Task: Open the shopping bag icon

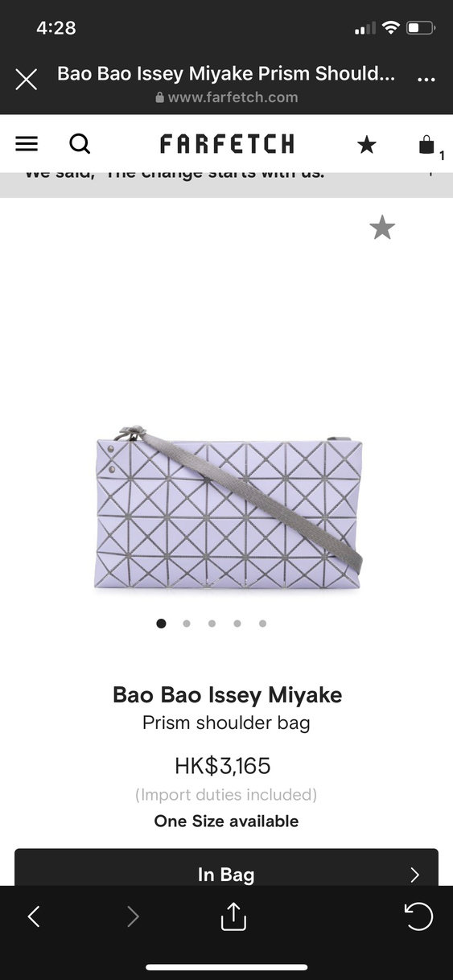Action: (427, 145)
